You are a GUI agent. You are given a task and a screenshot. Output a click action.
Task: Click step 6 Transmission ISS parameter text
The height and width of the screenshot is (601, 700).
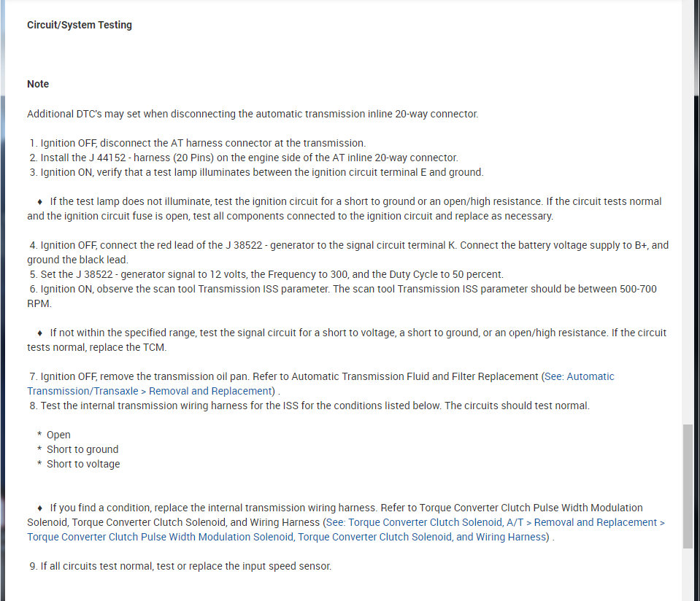coord(343,289)
